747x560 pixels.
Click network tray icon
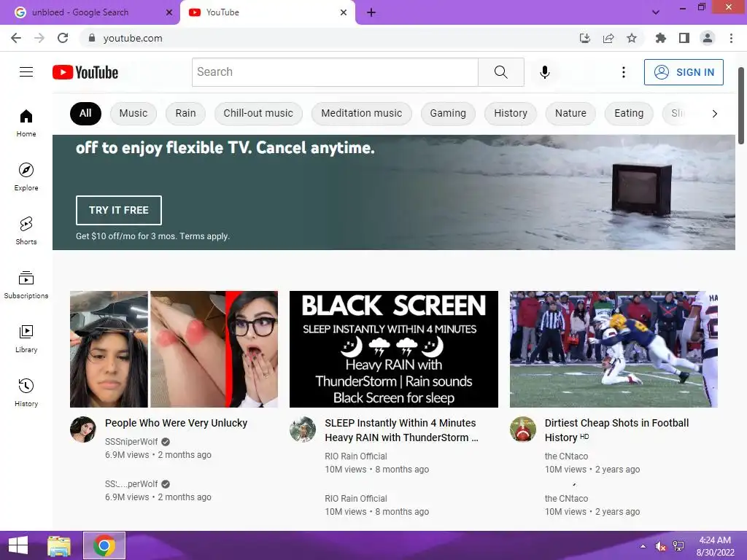click(678, 546)
